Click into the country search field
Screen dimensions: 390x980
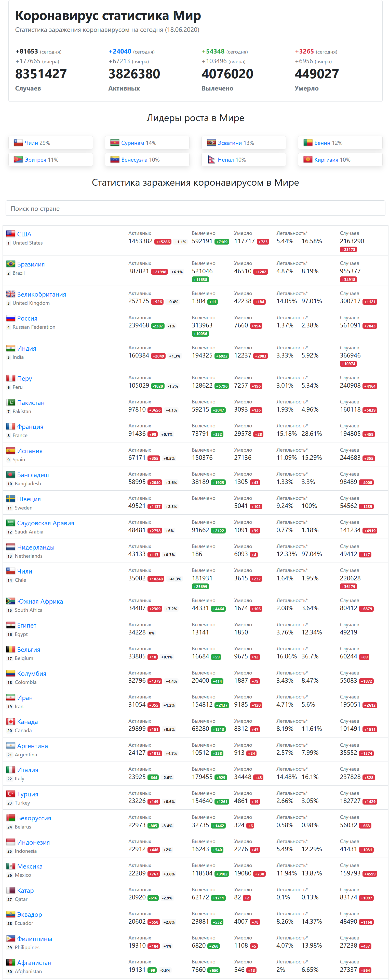pos(195,208)
